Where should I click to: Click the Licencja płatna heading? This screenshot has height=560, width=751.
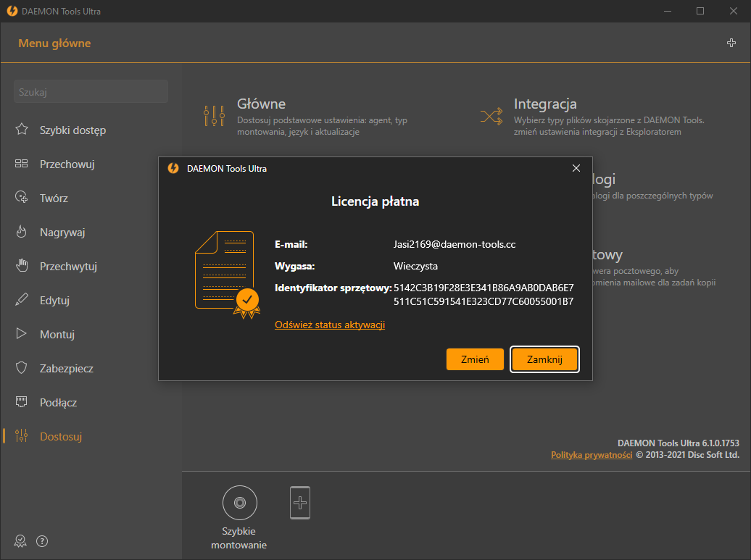[x=375, y=201]
